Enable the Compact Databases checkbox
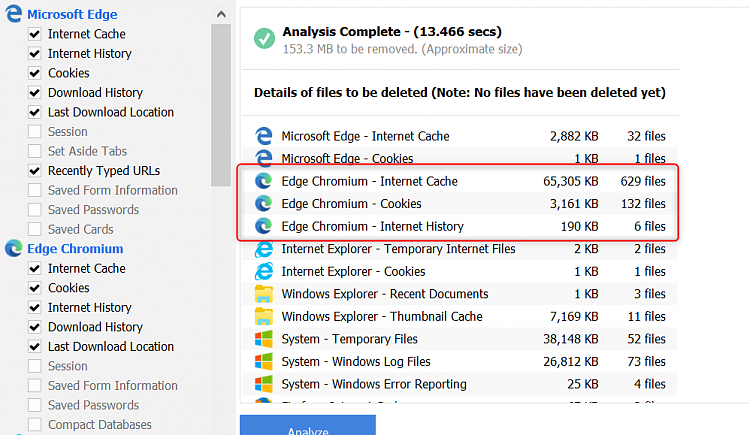This screenshot has width=750, height=435. 34,425
